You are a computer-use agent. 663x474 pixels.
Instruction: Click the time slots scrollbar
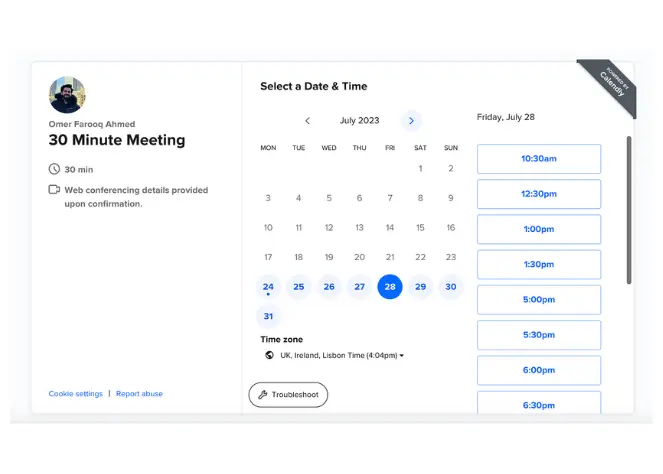tap(629, 210)
